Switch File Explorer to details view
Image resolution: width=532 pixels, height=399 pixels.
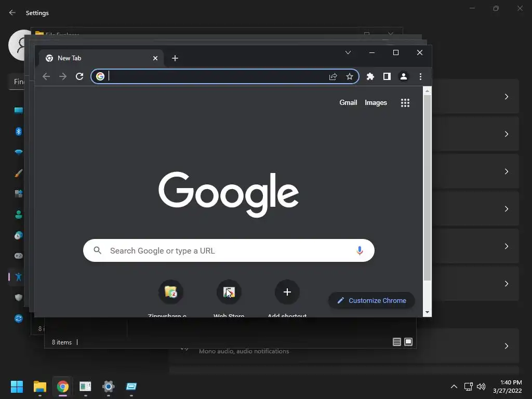396,342
